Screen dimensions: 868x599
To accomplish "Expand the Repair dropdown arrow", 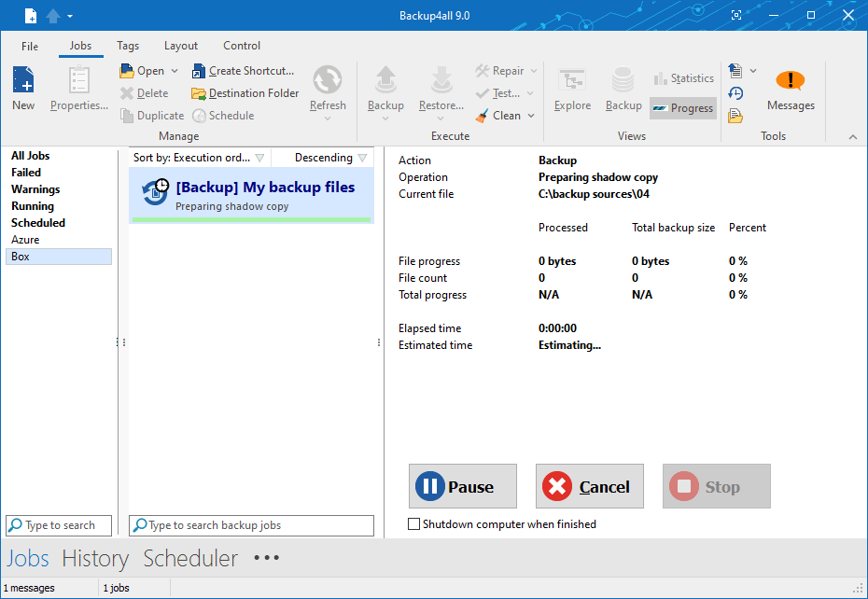I will coord(534,71).
